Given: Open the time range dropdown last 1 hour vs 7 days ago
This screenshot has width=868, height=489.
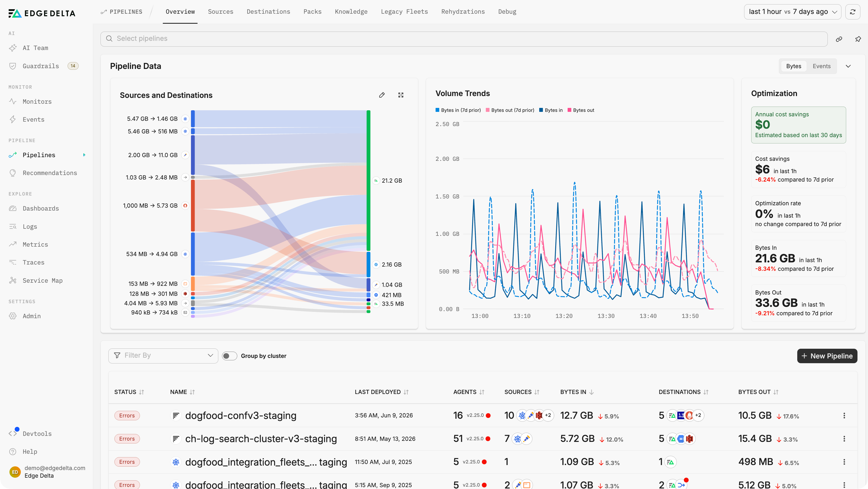Looking at the screenshot, I should coord(793,12).
